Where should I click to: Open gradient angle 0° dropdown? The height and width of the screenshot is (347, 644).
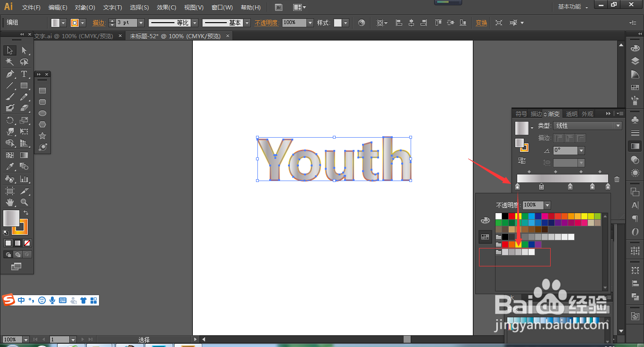coord(581,150)
